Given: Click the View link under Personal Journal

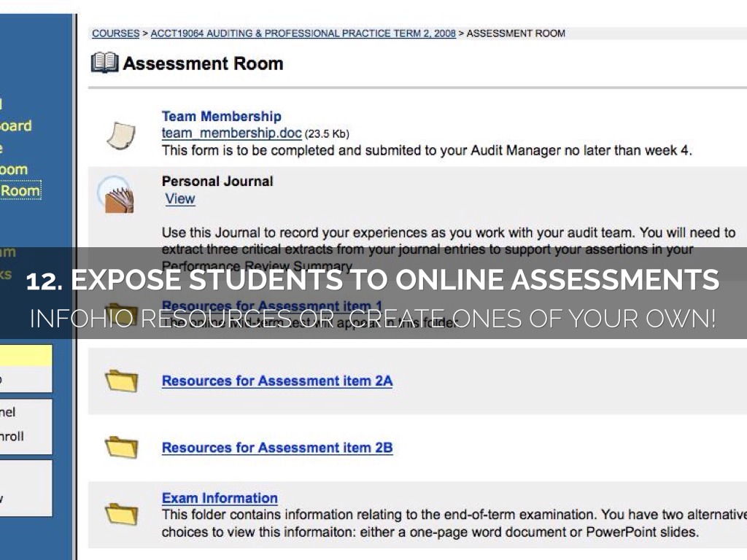Looking at the screenshot, I should click(179, 199).
